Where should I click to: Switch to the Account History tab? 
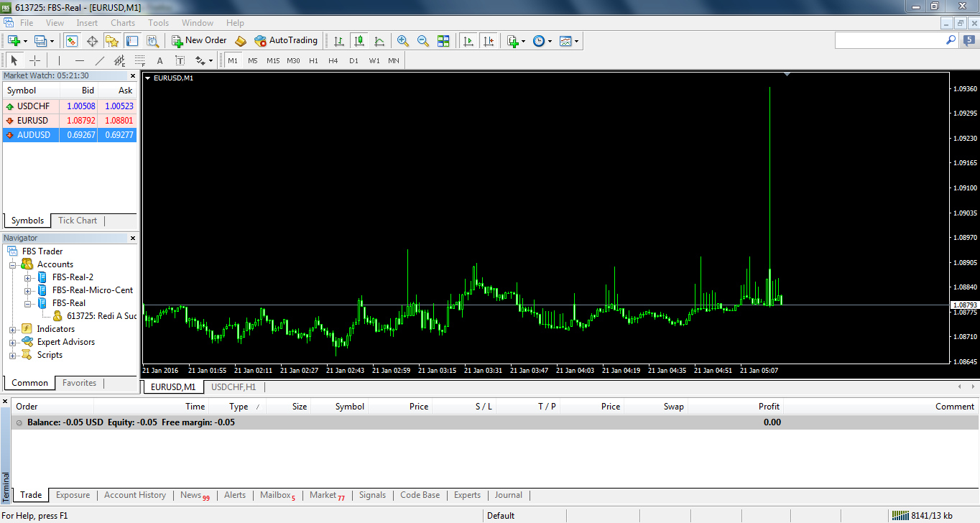click(x=134, y=495)
